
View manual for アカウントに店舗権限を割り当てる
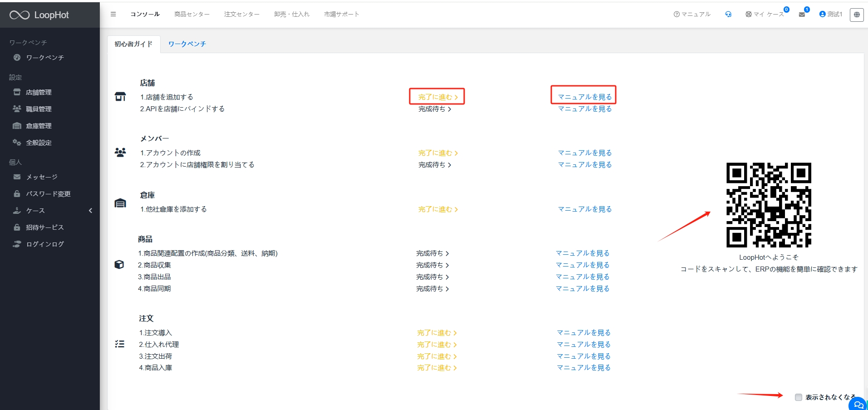585,165
